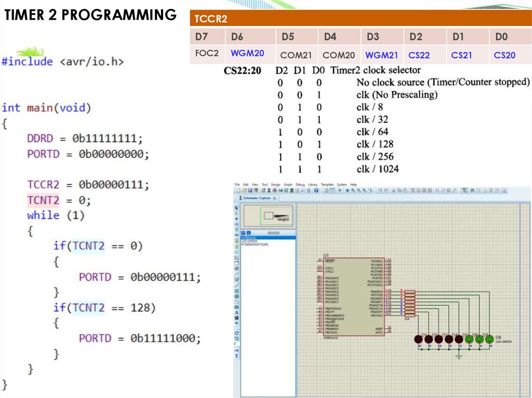The width and height of the screenshot is (532, 398).
Task: Click the L library button beside DEVICES
Action: coord(248,233)
